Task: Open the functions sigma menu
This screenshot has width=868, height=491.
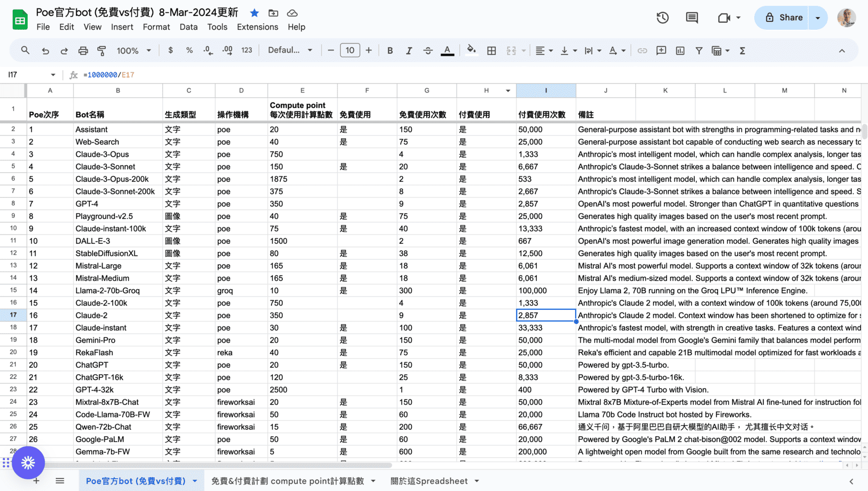Action: (743, 50)
